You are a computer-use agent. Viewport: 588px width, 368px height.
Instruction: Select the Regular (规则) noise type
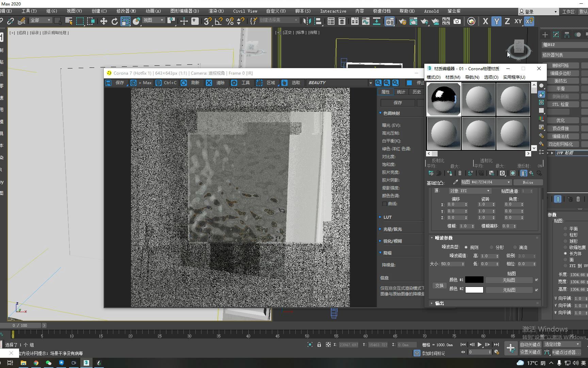pos(466,247)
